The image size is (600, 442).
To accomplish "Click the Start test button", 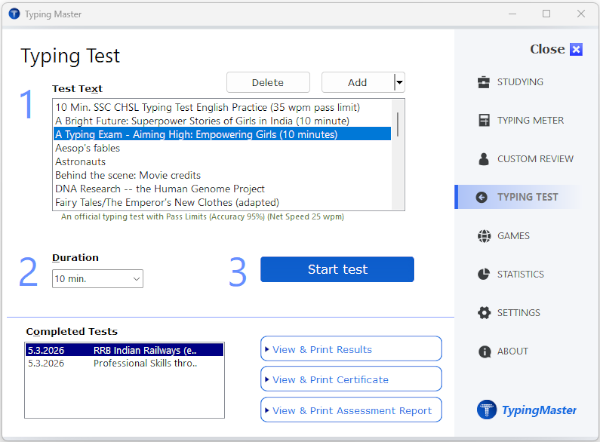I will [337, 269].
